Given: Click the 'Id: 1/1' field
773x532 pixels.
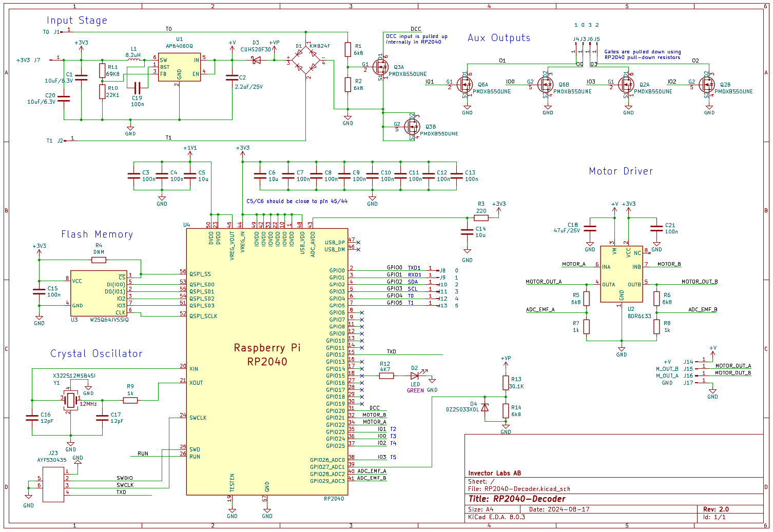Looking at the screenshot, I should (x=714, y=517).
